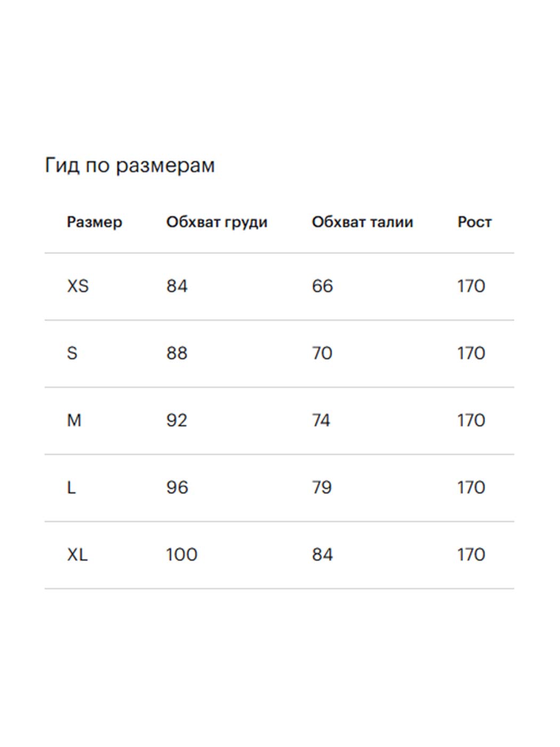Click chest value 88 in S row
This screenshot has height=747, width=560.
[x=177, y=353]
